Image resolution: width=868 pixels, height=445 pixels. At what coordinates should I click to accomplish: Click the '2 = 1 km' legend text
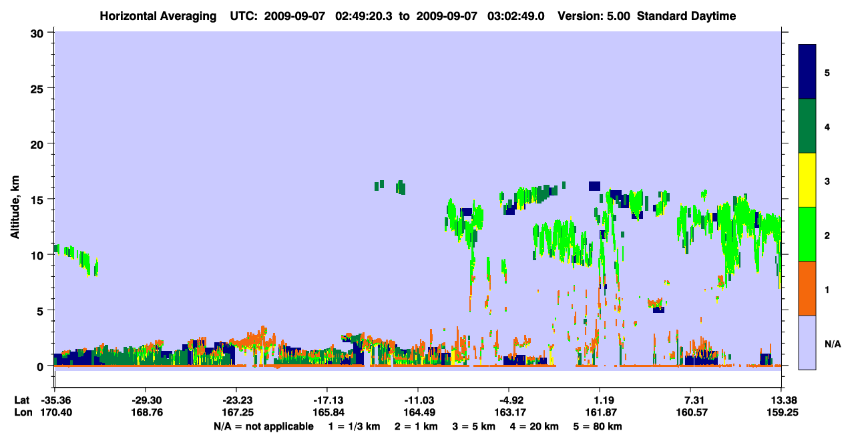417,426
